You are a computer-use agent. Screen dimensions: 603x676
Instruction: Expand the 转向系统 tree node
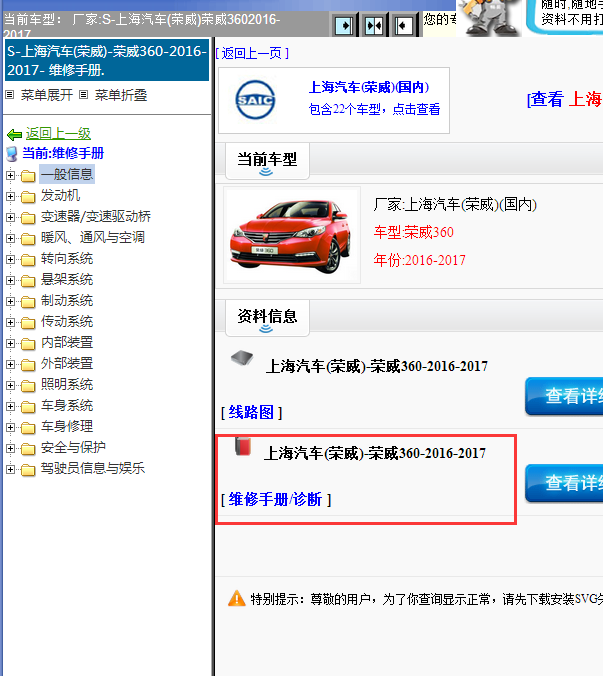[x=10, y=259]
